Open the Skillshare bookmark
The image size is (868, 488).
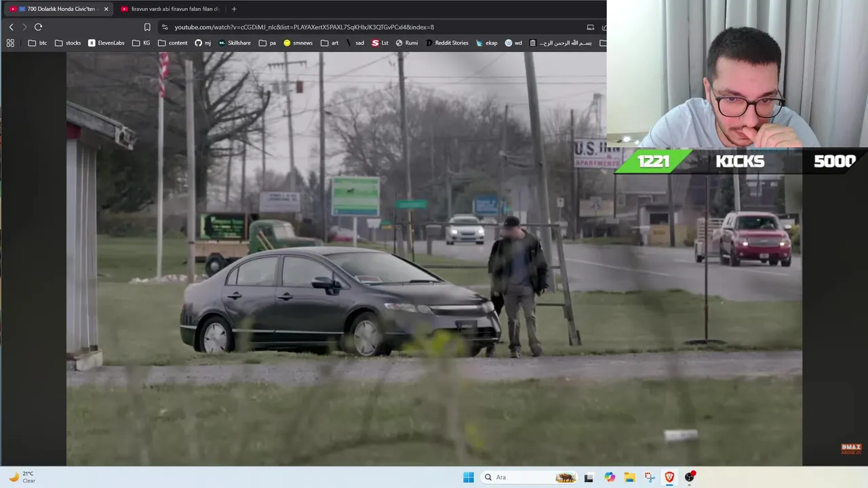[x=235, y=43]
